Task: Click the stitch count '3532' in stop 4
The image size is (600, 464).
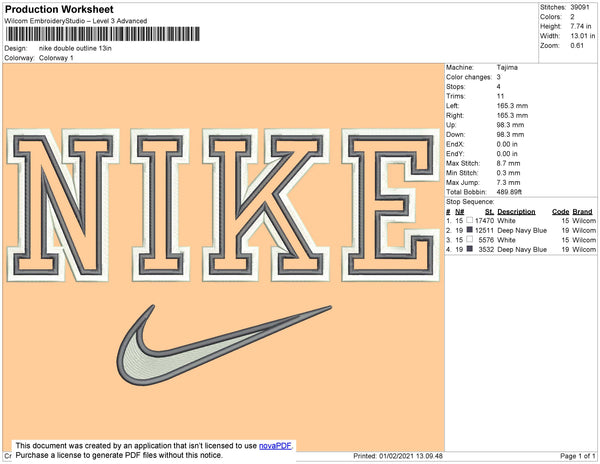Action: [x=486, y=249]
